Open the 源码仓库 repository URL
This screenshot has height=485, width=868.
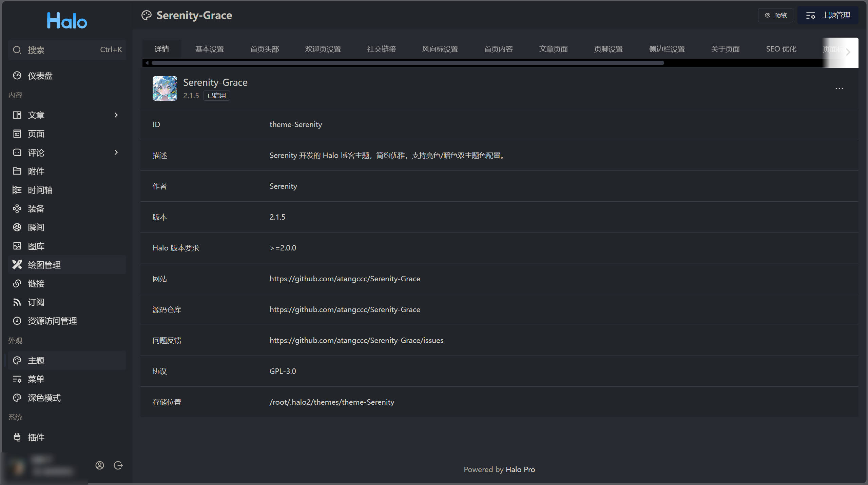point(345,309)
